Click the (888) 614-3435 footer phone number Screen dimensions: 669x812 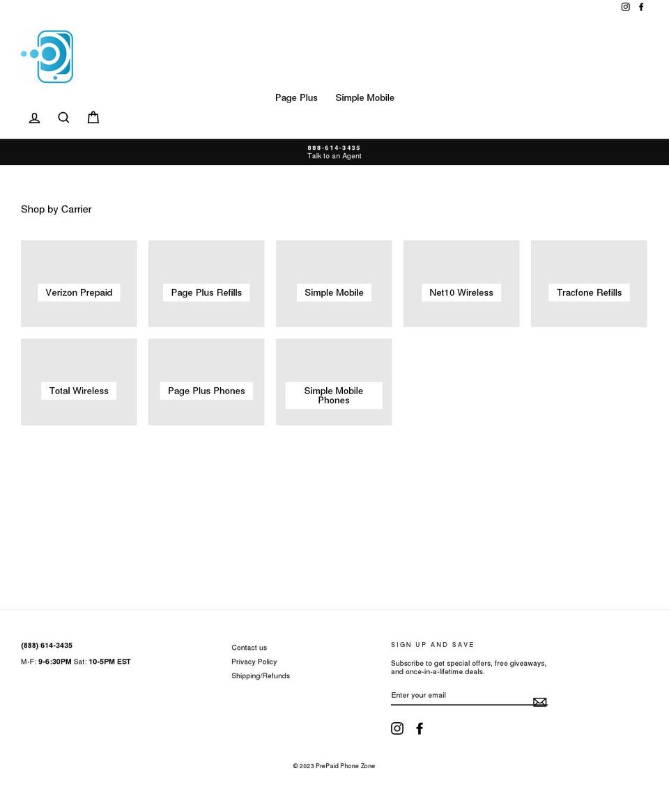(x=47, y=646)
